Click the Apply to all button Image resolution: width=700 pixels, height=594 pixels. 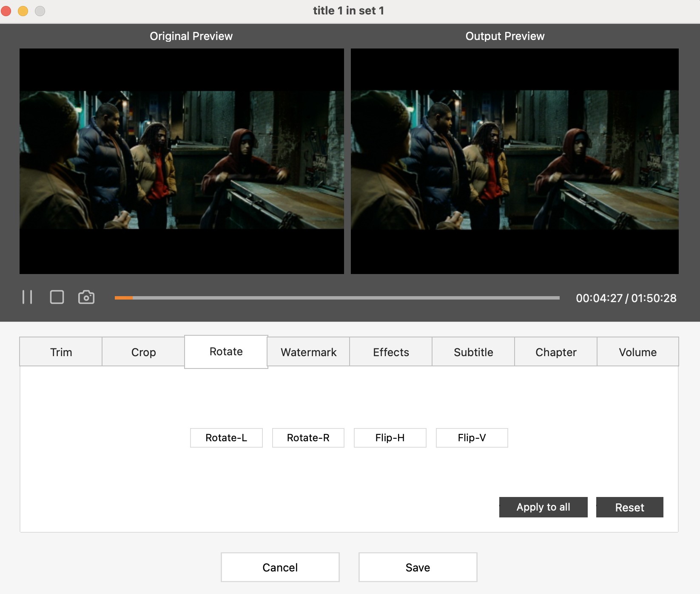point(543,507)
